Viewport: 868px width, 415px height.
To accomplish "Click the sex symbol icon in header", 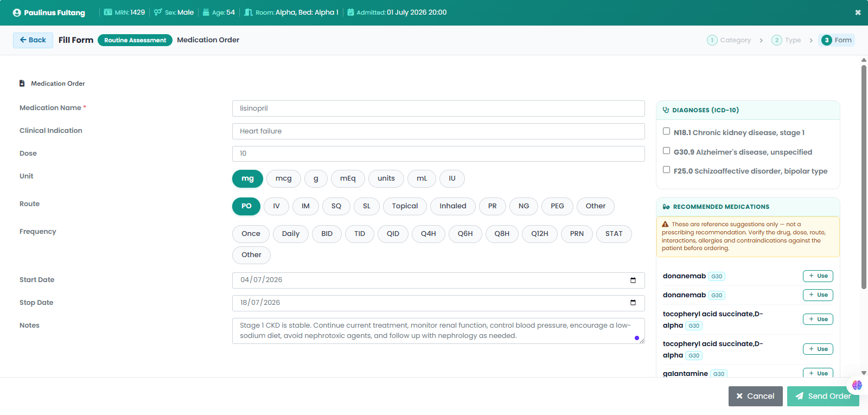I will pyautogui.click(x=158, y=12).
